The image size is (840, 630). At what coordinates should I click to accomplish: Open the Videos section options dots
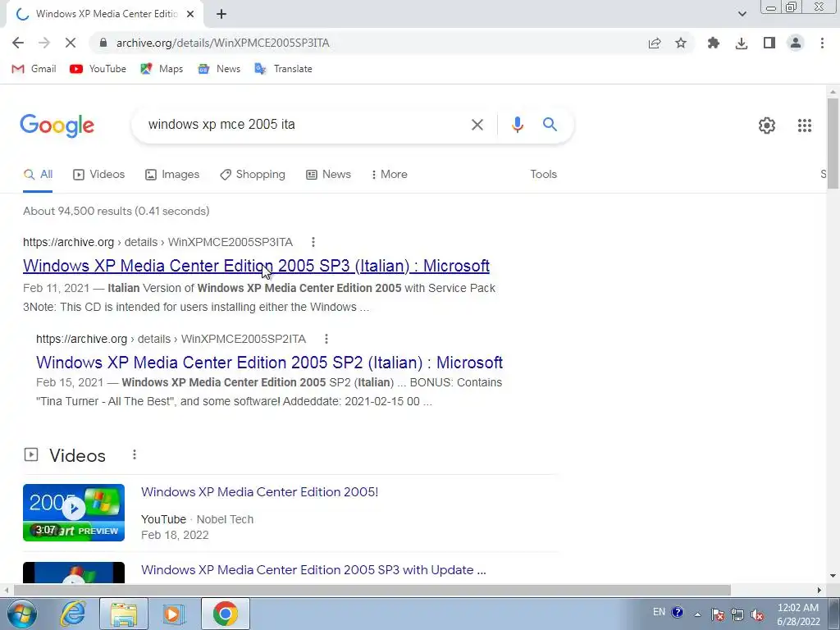pyautogui.click(x=135, y=454)
